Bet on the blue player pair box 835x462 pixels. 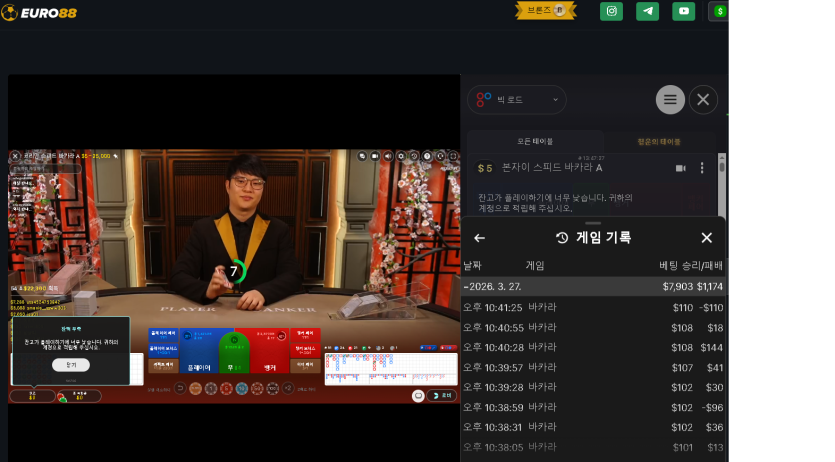[x=163, y=335]
